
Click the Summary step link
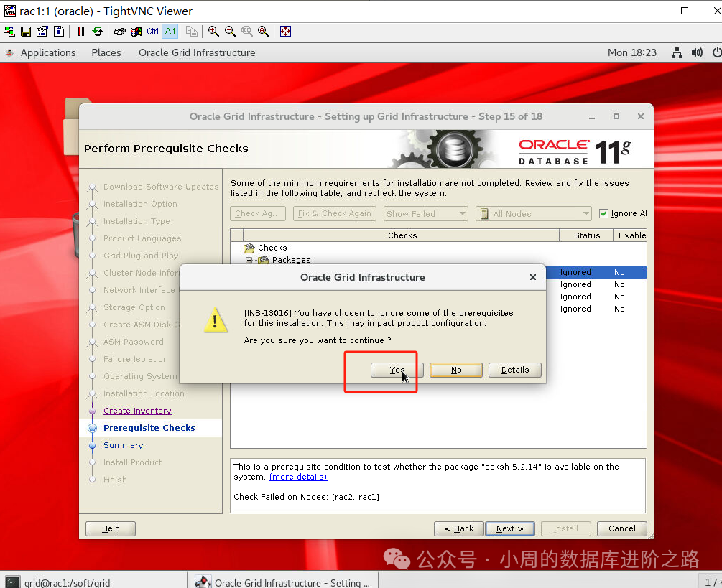[124, 445]
